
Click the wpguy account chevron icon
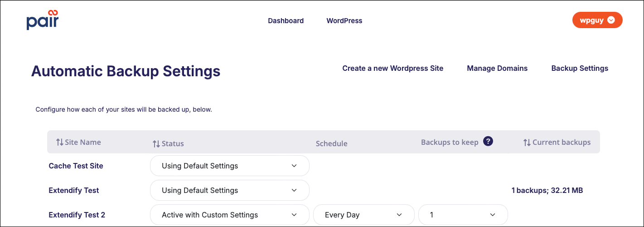tap(611, 20)
